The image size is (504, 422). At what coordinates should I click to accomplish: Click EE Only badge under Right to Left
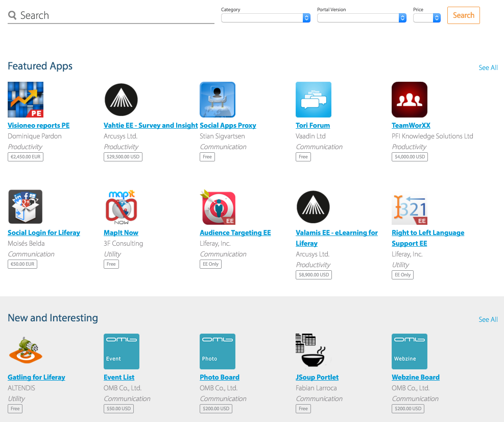point(402,275)
